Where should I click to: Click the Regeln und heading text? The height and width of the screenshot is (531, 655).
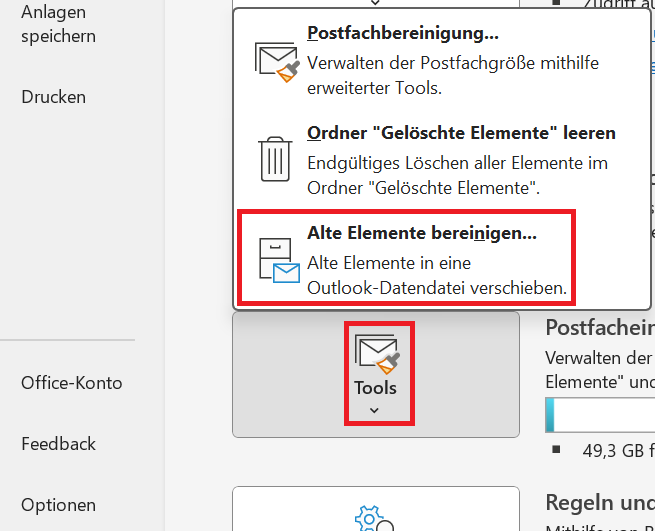[600, 502]
